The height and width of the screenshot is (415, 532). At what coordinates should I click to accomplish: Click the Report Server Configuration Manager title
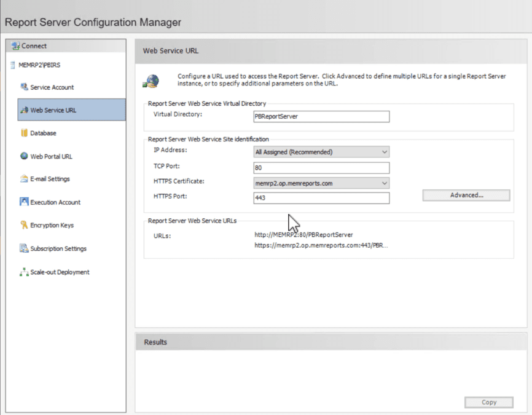click(93, 22)
